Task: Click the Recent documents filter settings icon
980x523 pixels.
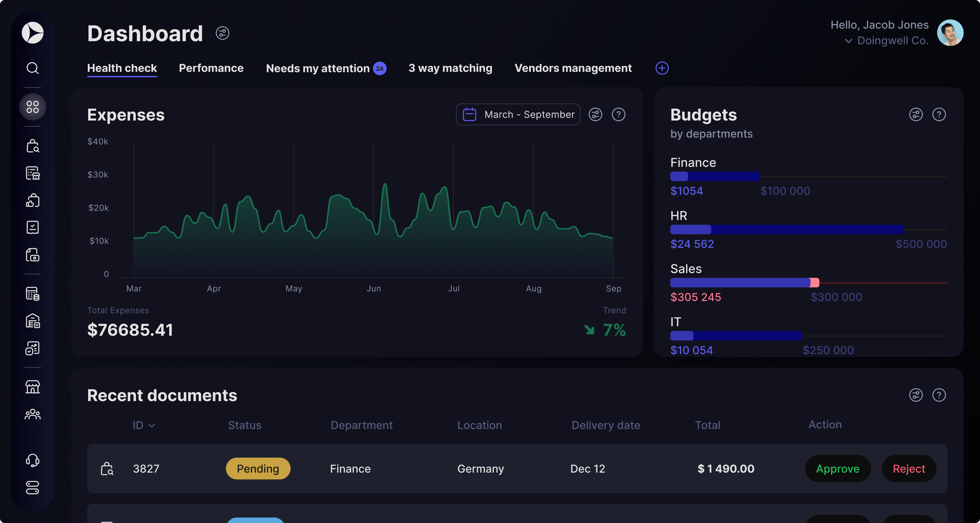Action: pos(915,395)
